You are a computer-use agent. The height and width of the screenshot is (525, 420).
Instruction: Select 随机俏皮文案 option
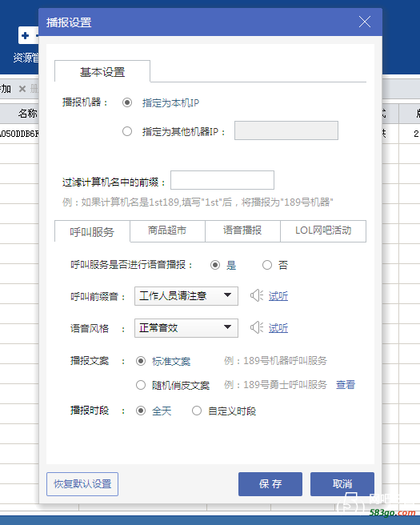pos(141,385)
